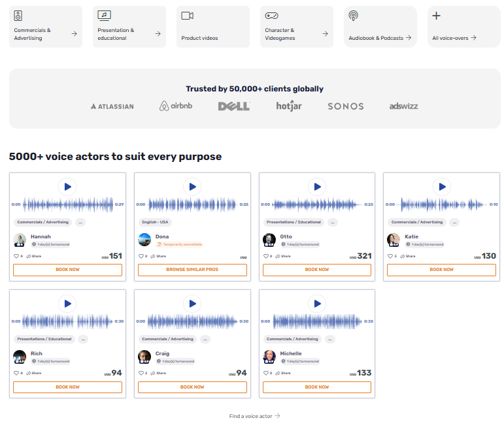Open Michelle's profile name
The height and width of the screenshot is (433, 504).
click(x=291, y=354)
